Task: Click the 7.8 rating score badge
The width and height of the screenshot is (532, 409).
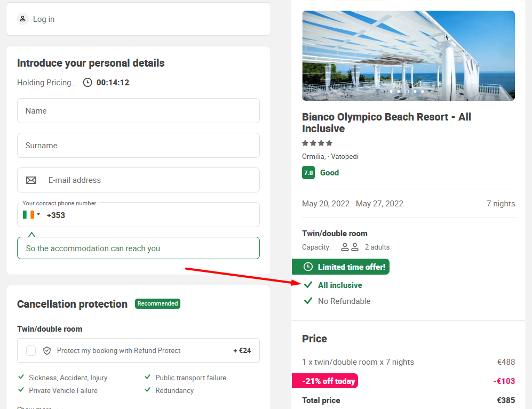Action: [308, 173]
